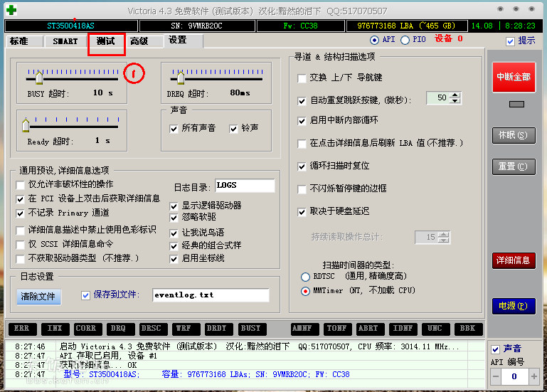Click the green cross Victoria logo icon
The width and height of the screenshot is (547, 392).
pos(11,10)
